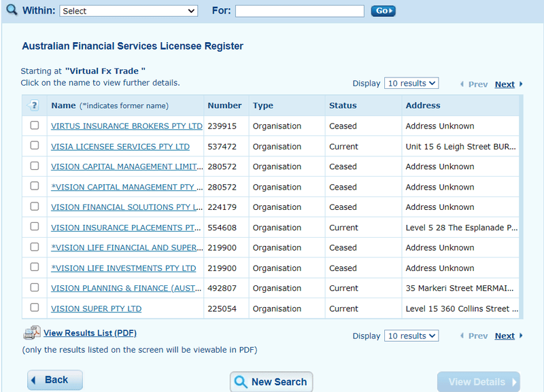The width and height of the screenshot is (544, 392).
Task: Click address 35 Markeri Street MERMAI...
Action: [x=460, y=288]
